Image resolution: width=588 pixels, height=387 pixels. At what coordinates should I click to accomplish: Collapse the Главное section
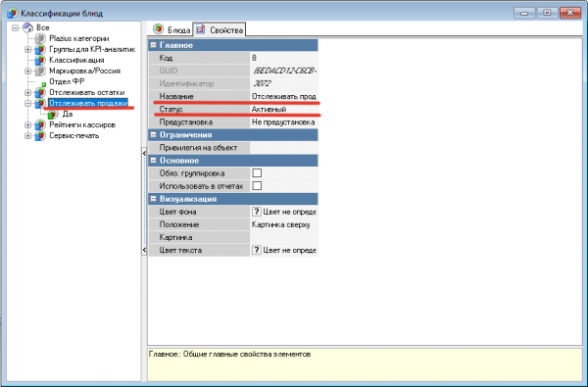153,45
